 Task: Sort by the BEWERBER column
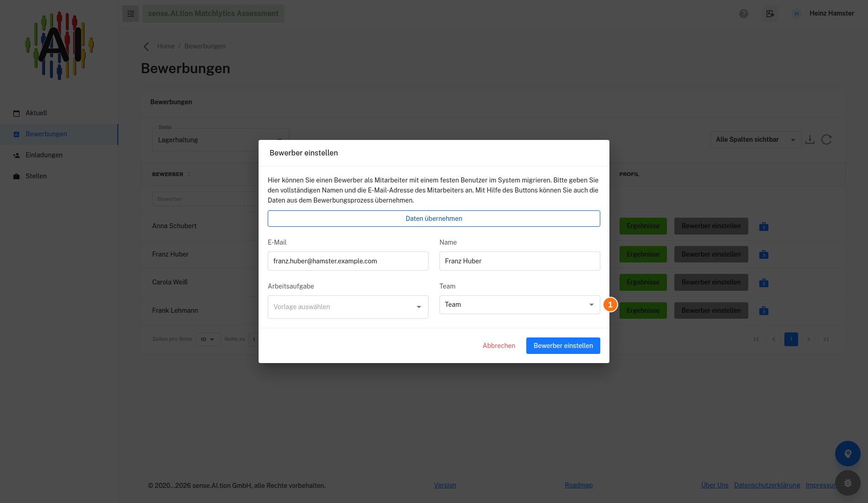pos(171,174)
